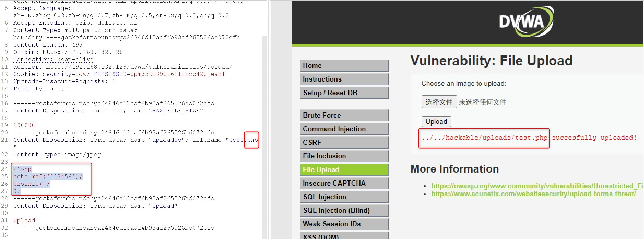Click the 'succesfully uploaded!' message
The image size is (644, 239).
point(594,138)
